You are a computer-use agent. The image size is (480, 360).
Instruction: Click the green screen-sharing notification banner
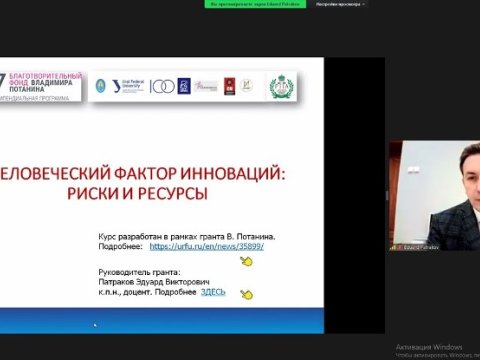[255, 4]
